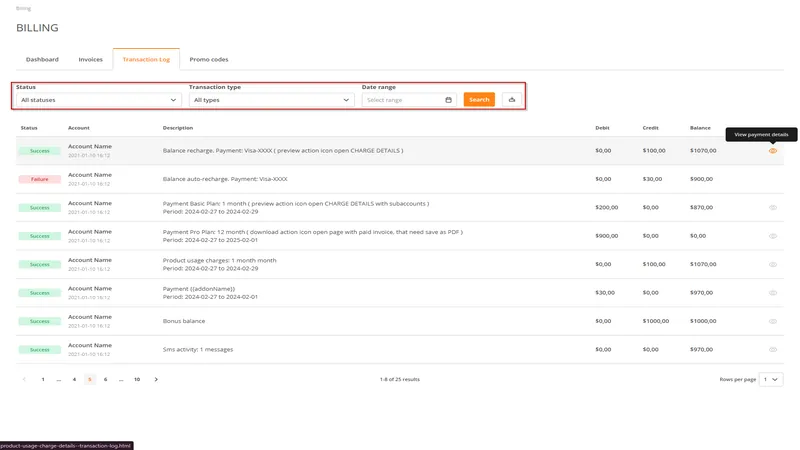Expand the Status dropdown
This screenshot has width=800, height=450.
coord(98,100)
